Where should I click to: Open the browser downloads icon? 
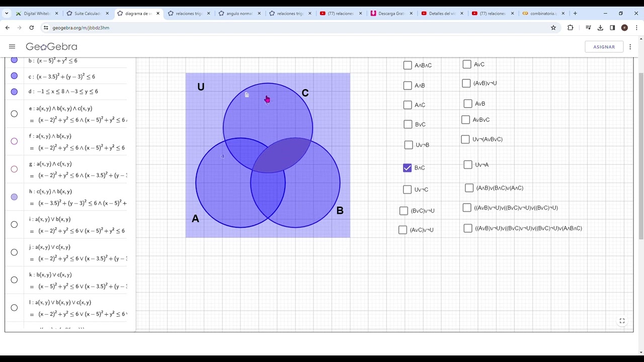(x=600, y=28)
